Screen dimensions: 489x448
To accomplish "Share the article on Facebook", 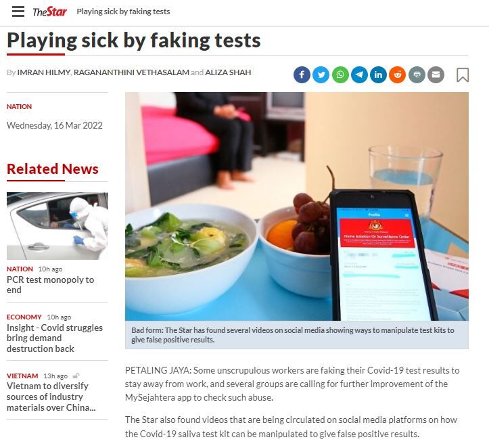I will 302,74.
